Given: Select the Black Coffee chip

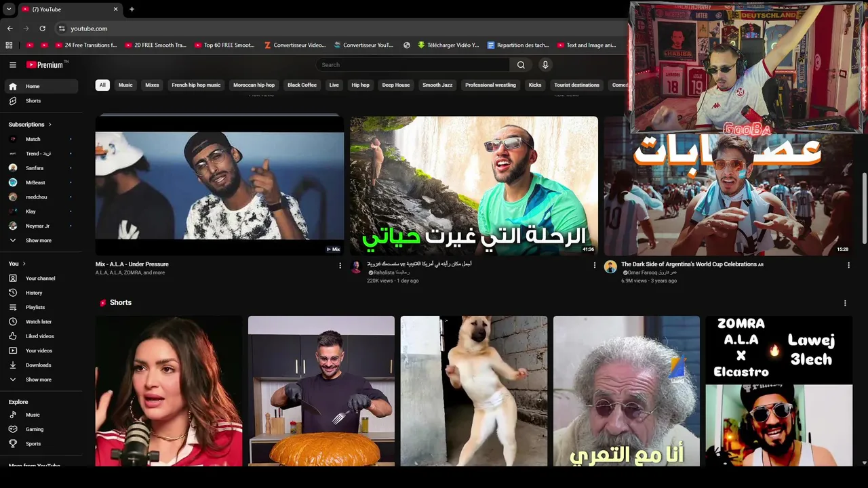Looking at the screenshot, I should tap(302, 85).
